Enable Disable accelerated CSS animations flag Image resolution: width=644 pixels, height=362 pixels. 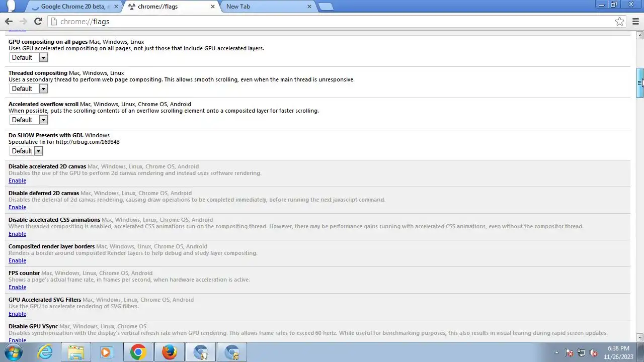(17, 234)
